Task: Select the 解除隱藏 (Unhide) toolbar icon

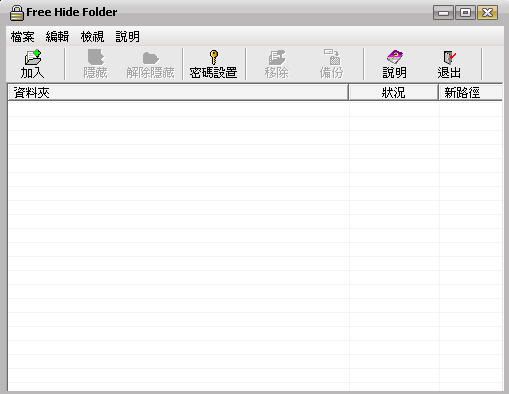Action: 150,58
